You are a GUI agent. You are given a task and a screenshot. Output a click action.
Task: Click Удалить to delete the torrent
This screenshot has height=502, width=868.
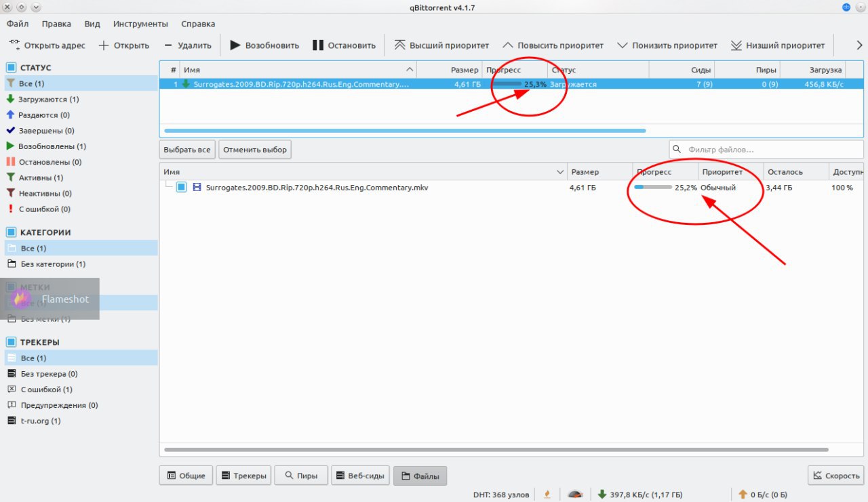click(188, 45)
